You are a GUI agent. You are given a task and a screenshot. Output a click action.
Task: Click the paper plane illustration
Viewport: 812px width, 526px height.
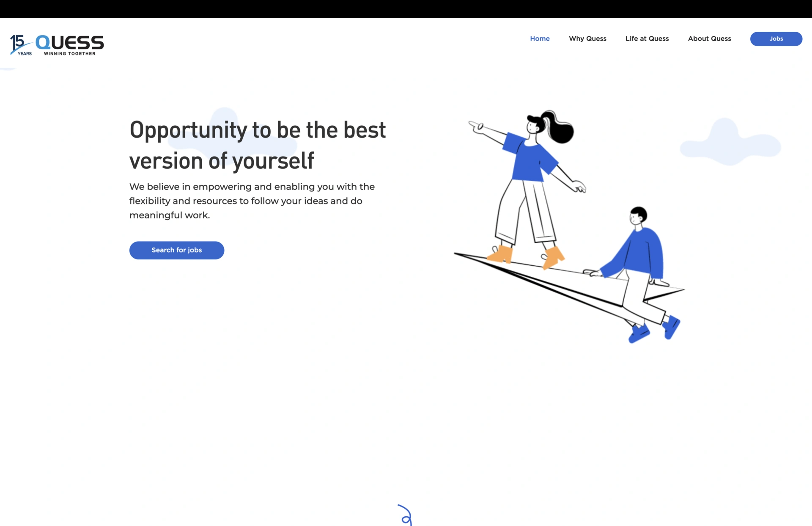(x=569, y=283)
